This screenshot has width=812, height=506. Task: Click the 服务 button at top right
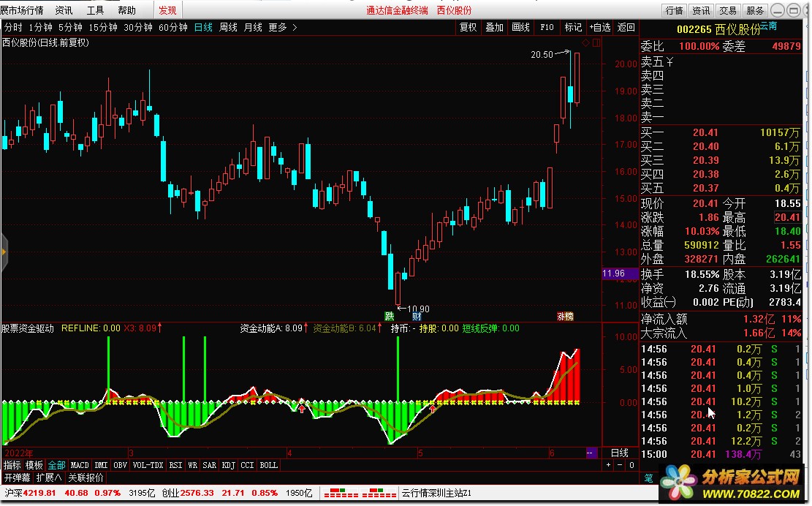coord(755,10)
